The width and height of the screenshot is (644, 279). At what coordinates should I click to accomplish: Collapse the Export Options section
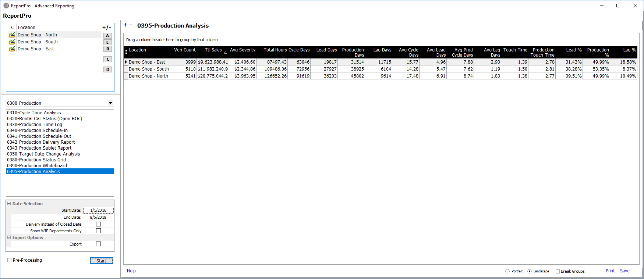9,237
